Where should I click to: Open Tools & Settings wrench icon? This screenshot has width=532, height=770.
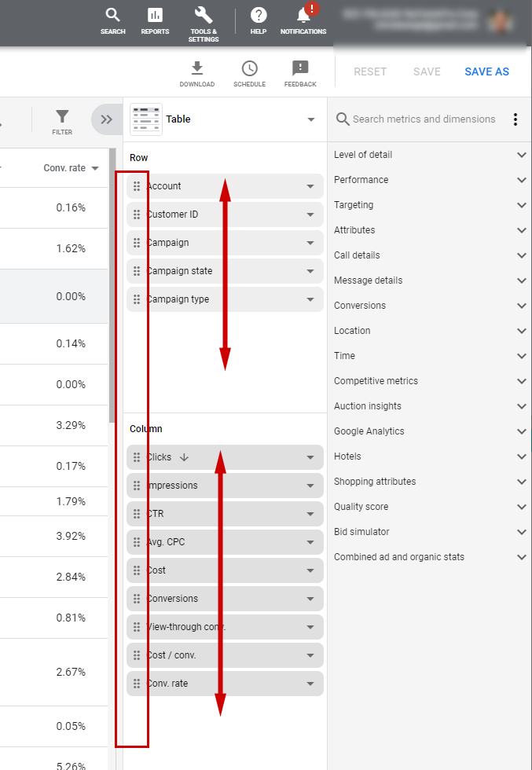click(204, 15)
